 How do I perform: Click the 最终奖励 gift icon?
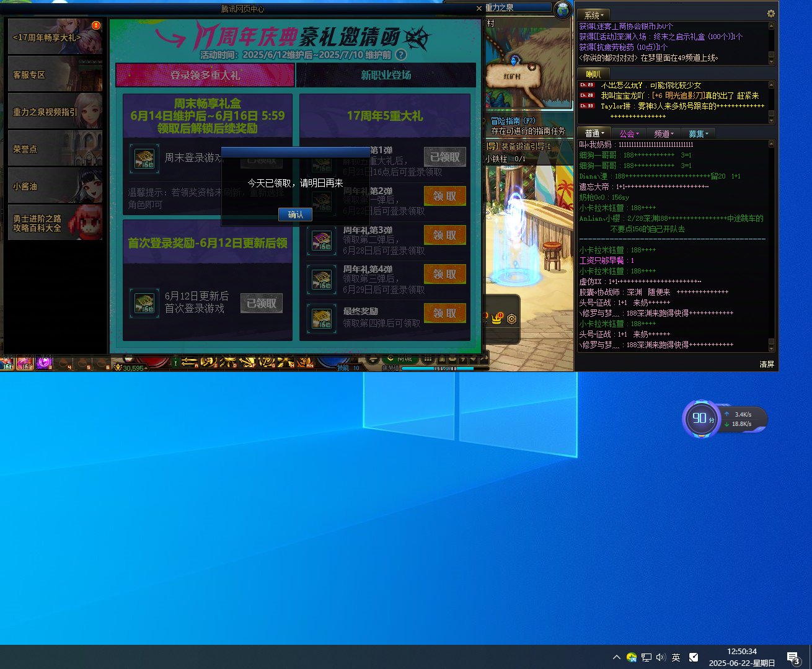point(322,319)
